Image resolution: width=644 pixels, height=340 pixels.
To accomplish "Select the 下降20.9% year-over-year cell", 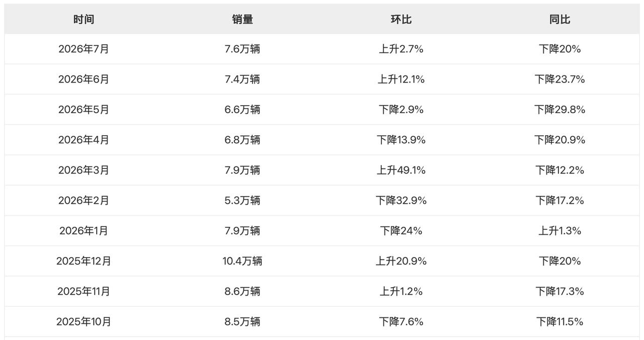I will tap(560, 140).
